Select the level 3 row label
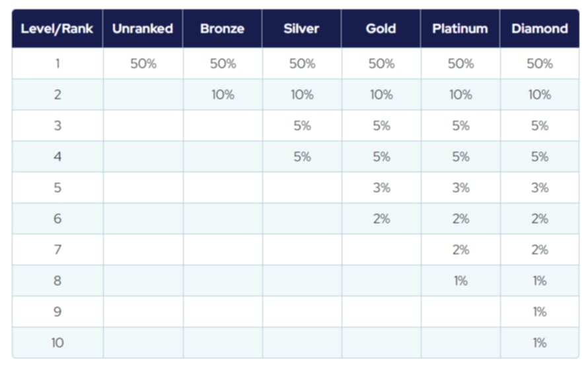 (x=57, y=125)
